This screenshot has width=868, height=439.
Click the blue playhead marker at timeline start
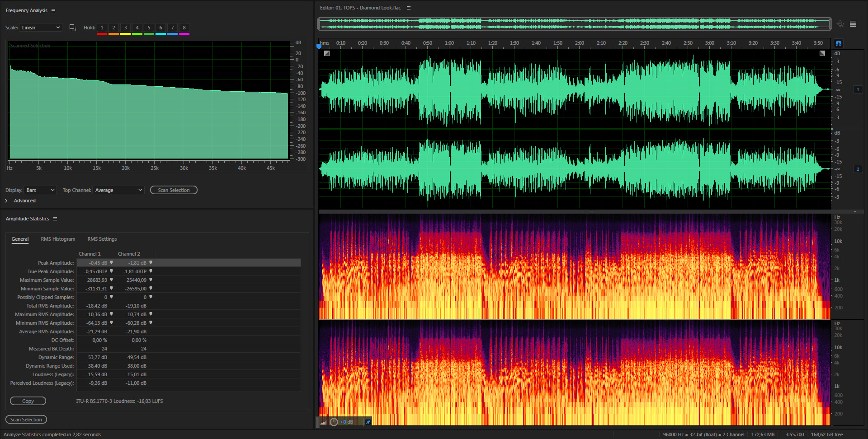point(319,46)
